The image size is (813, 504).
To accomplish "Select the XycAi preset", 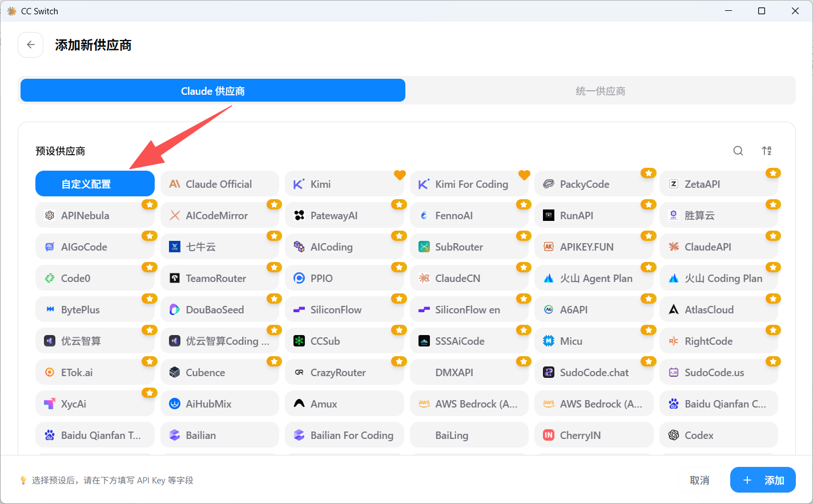I will (95, 404).
